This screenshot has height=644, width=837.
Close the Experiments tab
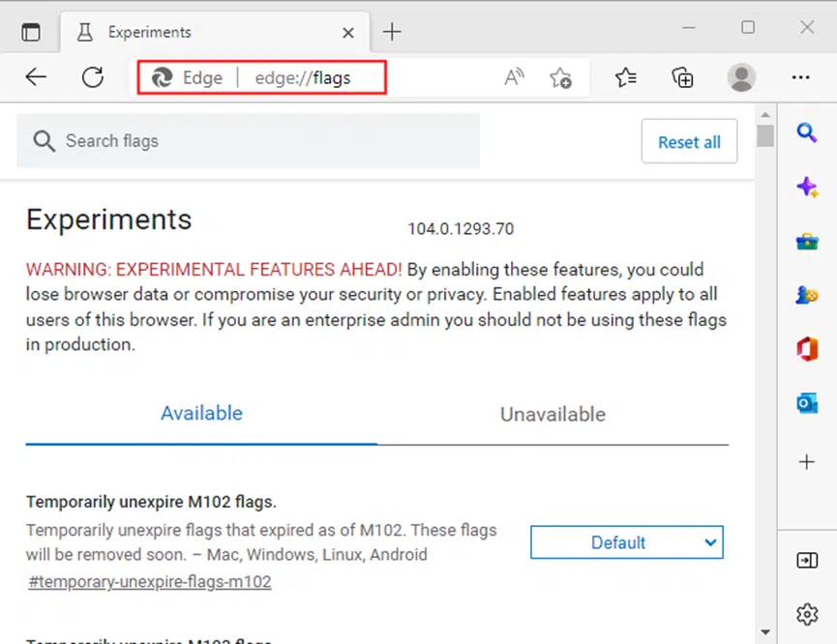(x=348, y=33)
